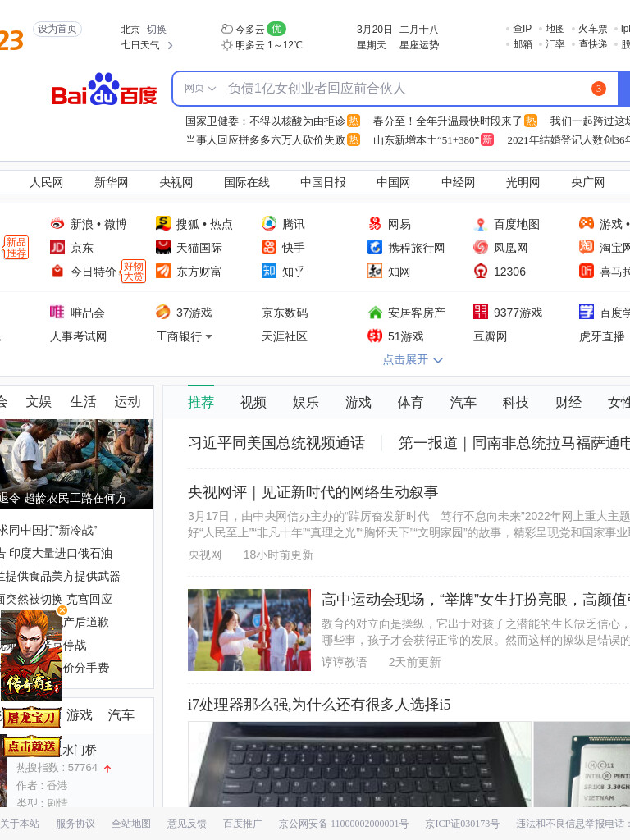Select the 财经 tab

(x=568, y=402)
